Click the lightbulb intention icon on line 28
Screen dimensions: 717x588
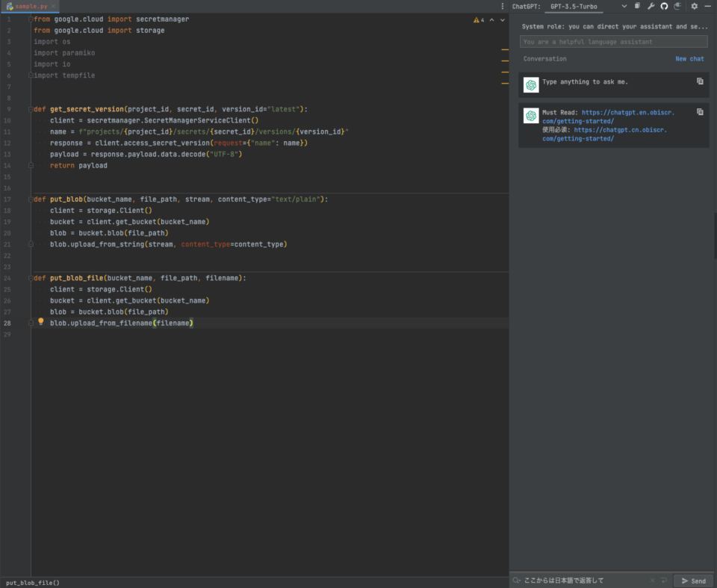pyautogui.click(x=41, y=322)
